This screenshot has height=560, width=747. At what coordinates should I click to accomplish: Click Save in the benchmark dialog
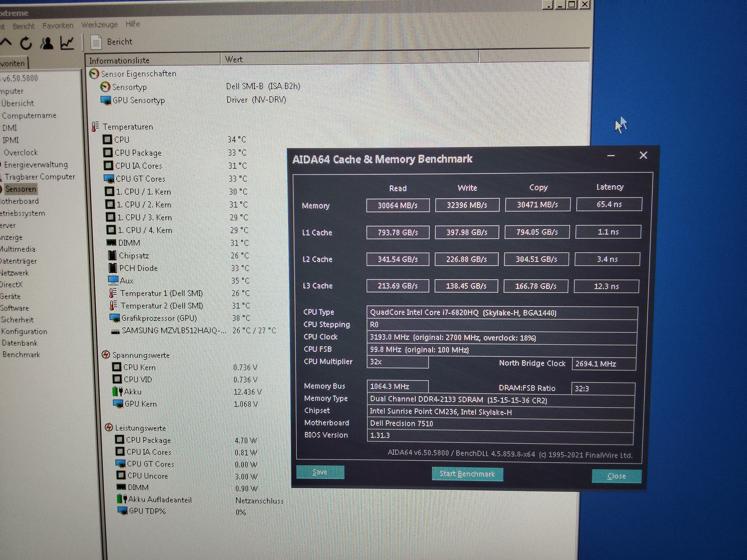pos(320,472)
